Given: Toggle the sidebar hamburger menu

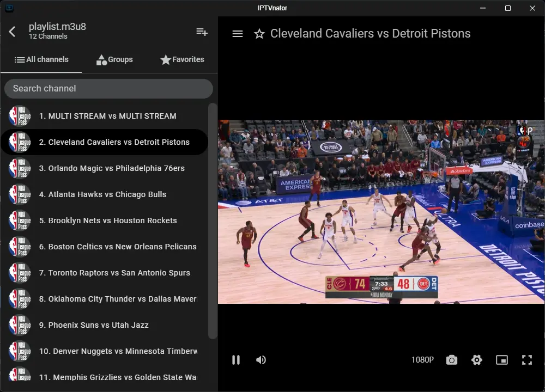Looking at the screenshot, I should [238, 34].
